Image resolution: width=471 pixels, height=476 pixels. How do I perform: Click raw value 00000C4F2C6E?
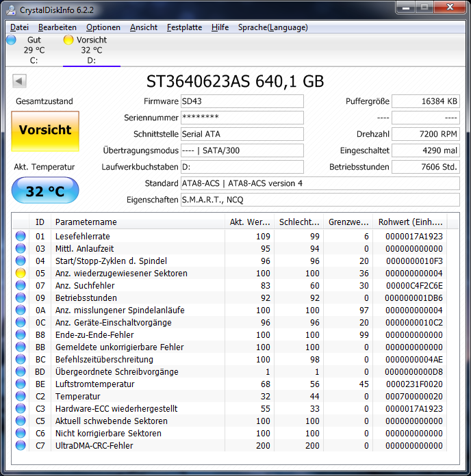pyautogui.click(x=414, y=285)
